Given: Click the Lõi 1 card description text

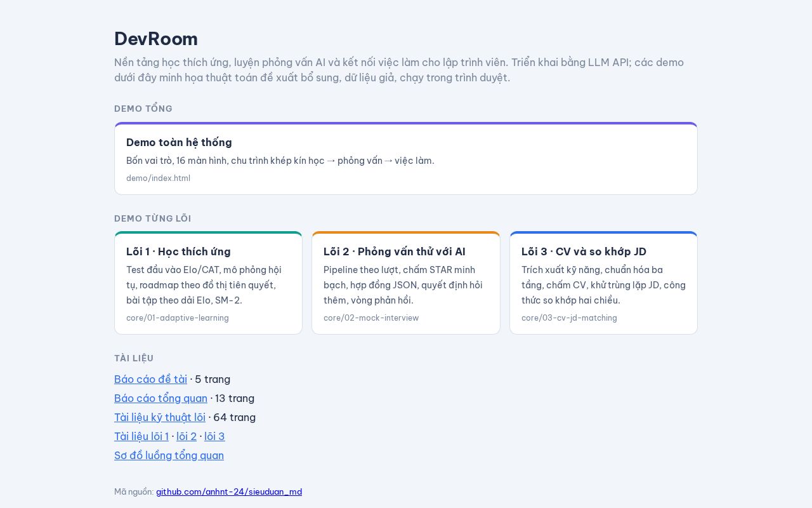Looking at the screenshot, I should click(204, 285).
